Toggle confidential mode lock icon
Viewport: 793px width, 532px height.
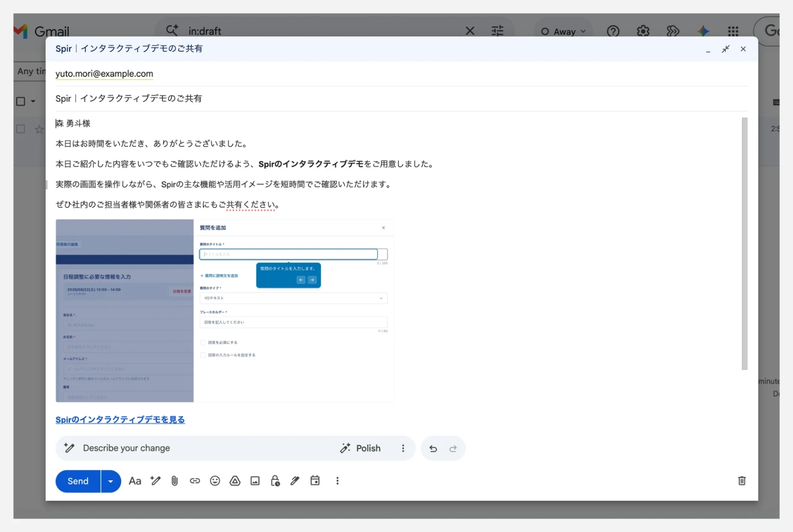[x=275, y=481]
